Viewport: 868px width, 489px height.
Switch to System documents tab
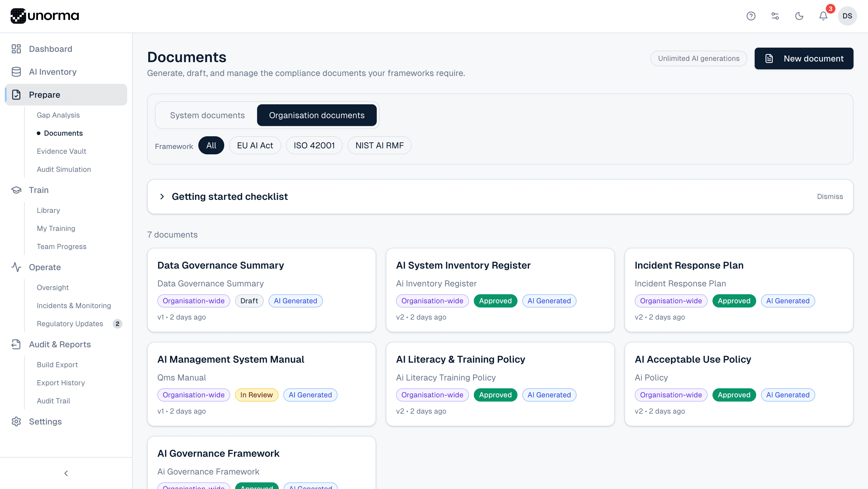(x=207, y=115)
